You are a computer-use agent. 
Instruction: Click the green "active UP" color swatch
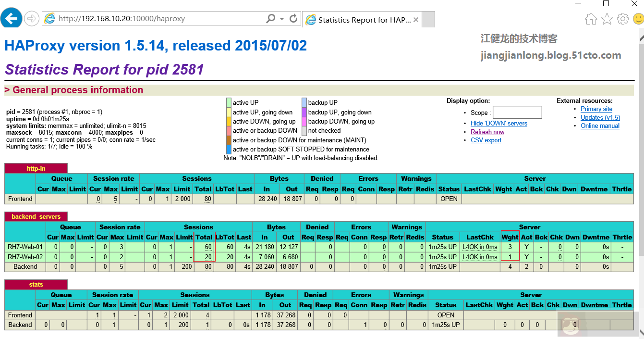click(228, 102)
